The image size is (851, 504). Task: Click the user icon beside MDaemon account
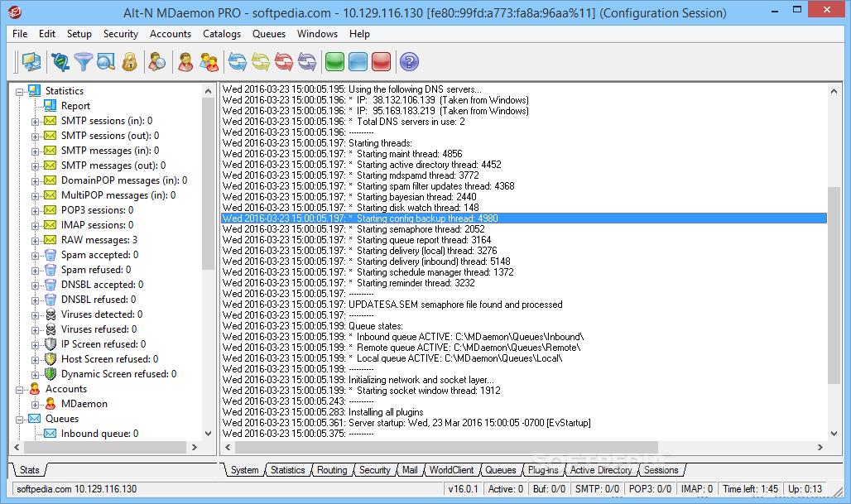50,403
